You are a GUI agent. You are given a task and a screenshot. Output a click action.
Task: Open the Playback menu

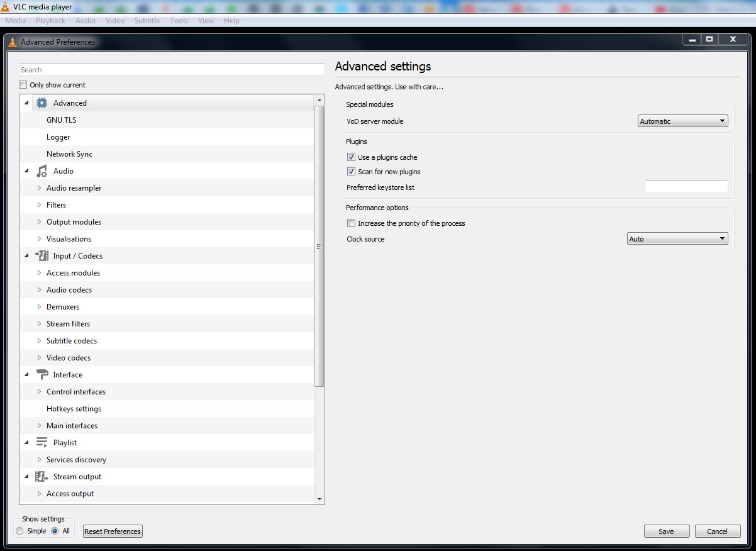coord(50,21)
